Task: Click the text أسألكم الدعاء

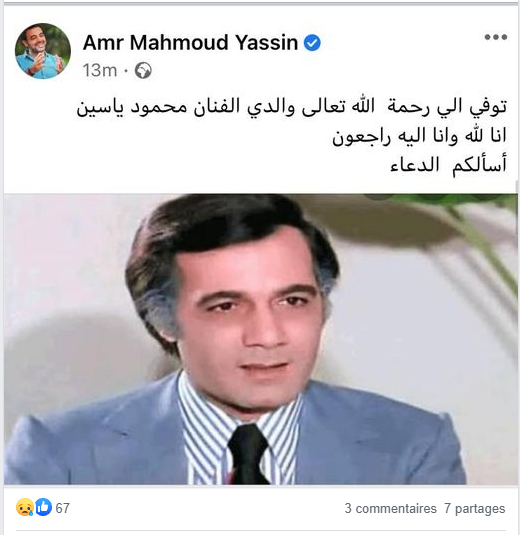Action: (x=448, y=166)
